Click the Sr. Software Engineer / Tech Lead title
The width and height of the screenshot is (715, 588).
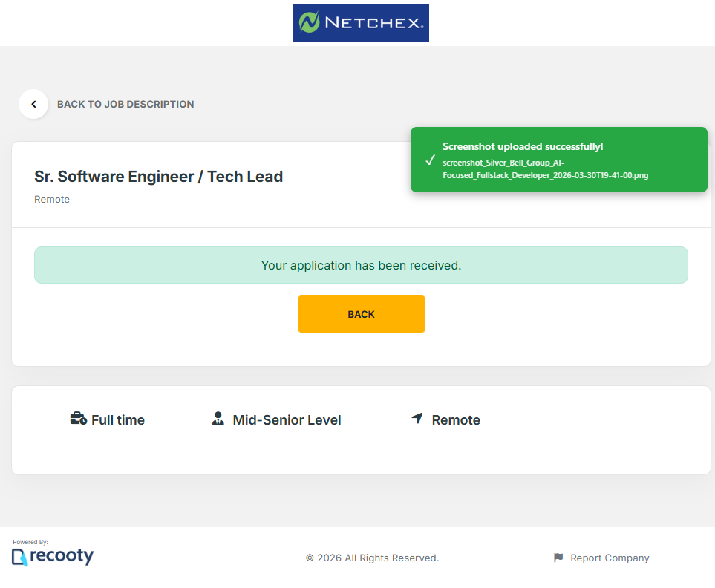(158, 177)
